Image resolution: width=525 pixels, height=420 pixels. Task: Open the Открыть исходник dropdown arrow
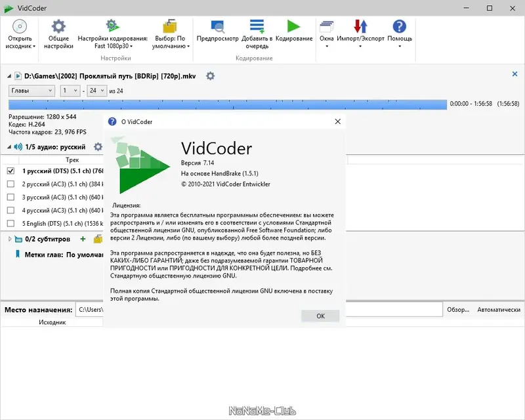[x=34, y=47]
